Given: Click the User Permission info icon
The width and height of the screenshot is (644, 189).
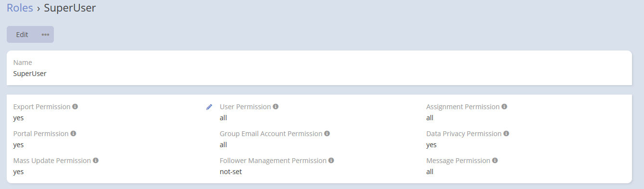Looking at the screenshot, I should pos(276,107).
